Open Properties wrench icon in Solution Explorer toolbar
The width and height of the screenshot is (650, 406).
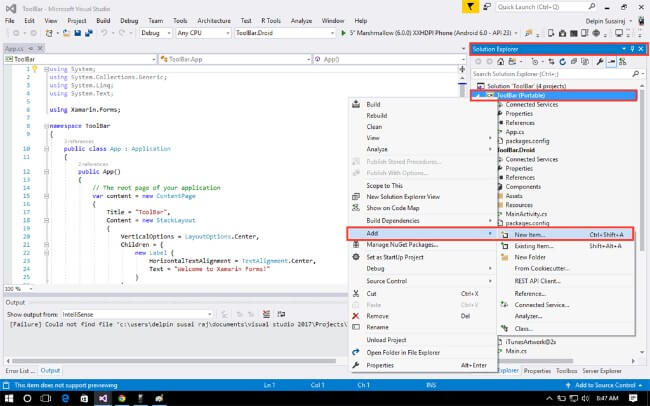(x=599, y=62)
